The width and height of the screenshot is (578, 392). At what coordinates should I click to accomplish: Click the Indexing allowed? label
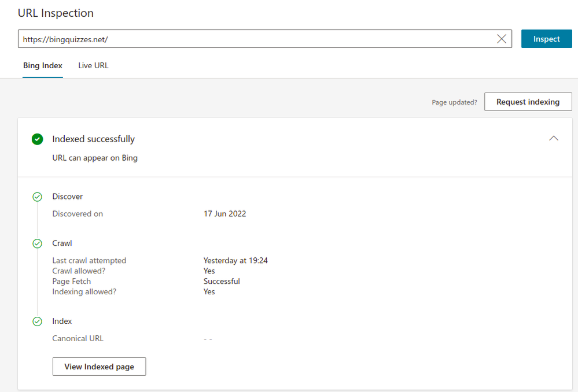[x=84, y=291]
